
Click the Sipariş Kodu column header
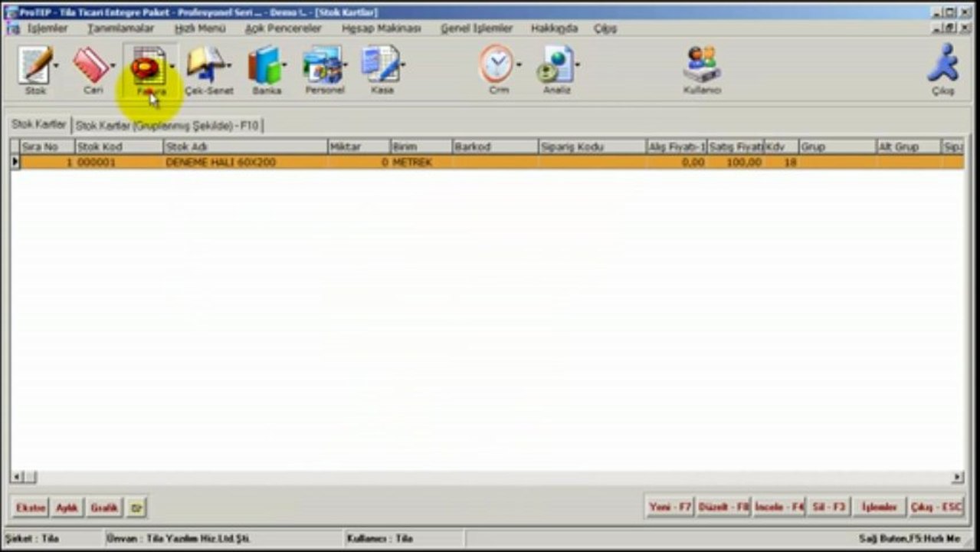pos(592,146)
